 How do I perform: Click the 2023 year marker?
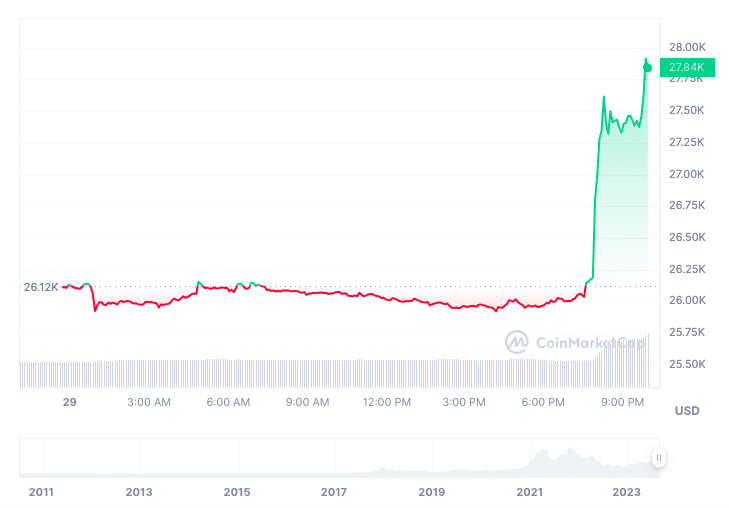coord(627,492)
